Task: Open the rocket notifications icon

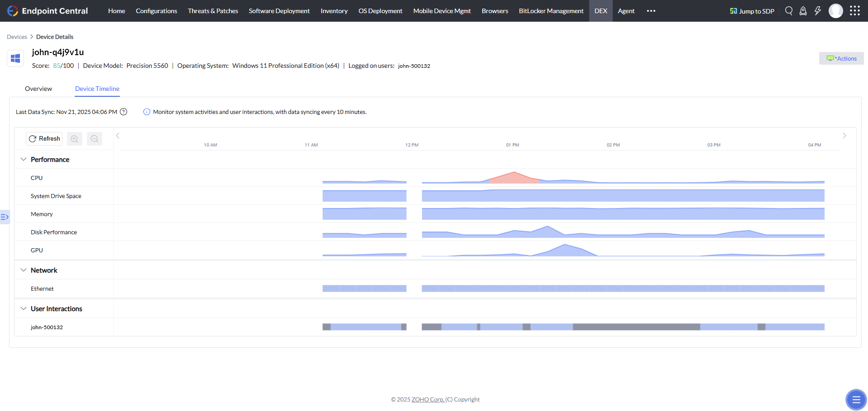Action: coord(803,11)
